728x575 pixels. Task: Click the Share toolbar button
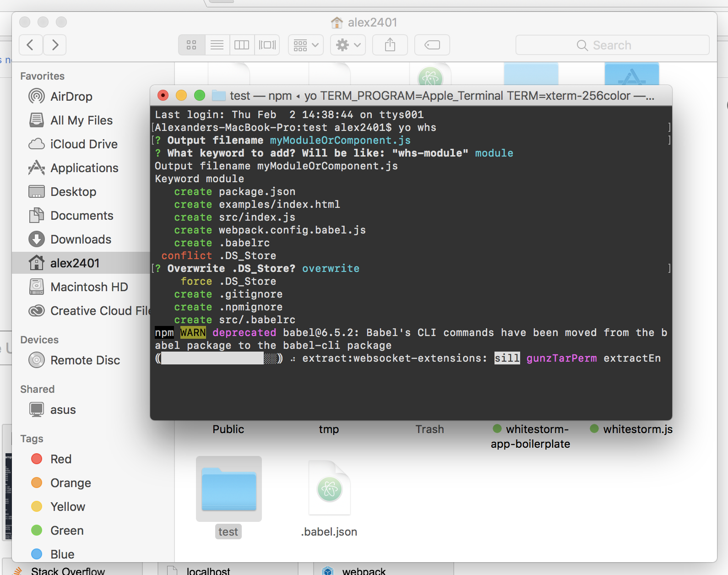click(390, 45)
